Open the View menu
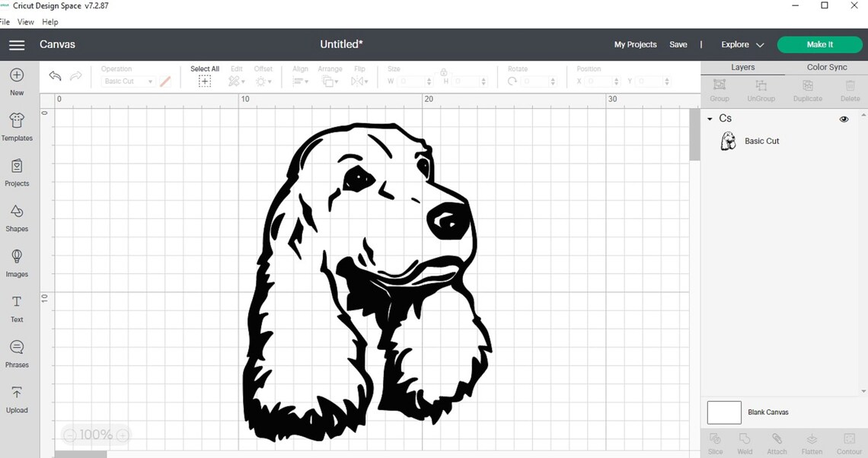 pyautogui.click(x=25, y=21)
